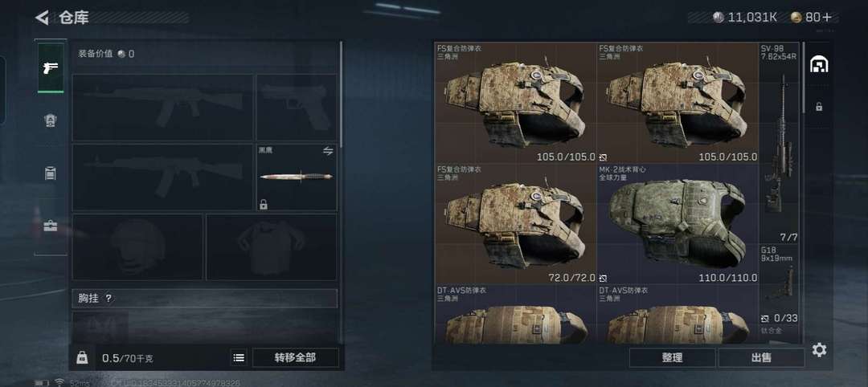The image size is (868, 387).
Task: Tap the locked storage slot padlock
Action: point(819,108)
